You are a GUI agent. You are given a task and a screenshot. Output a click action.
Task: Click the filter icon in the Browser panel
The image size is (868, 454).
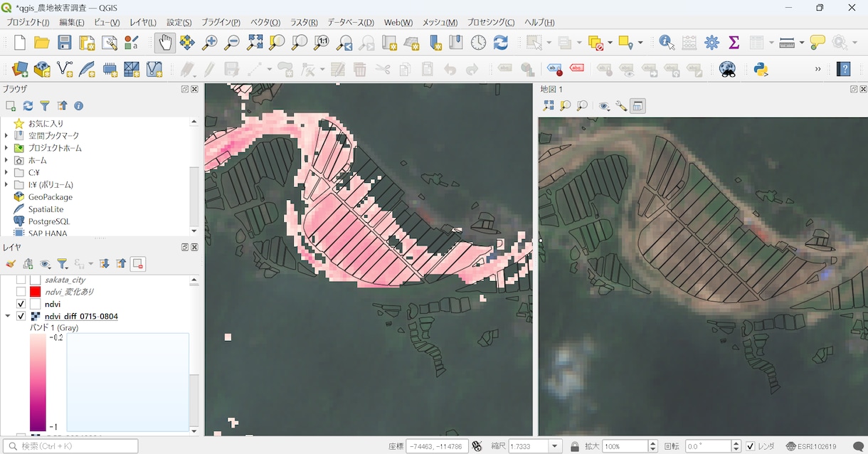45,106
